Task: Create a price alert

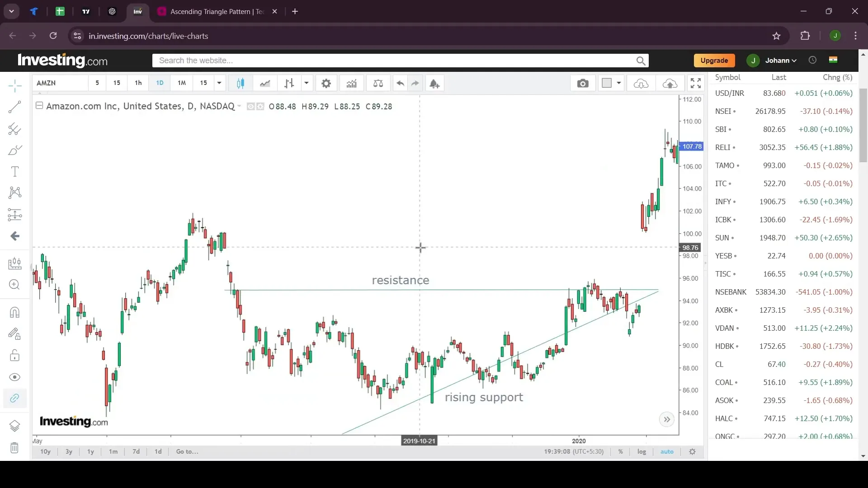Action: [434, 83]
